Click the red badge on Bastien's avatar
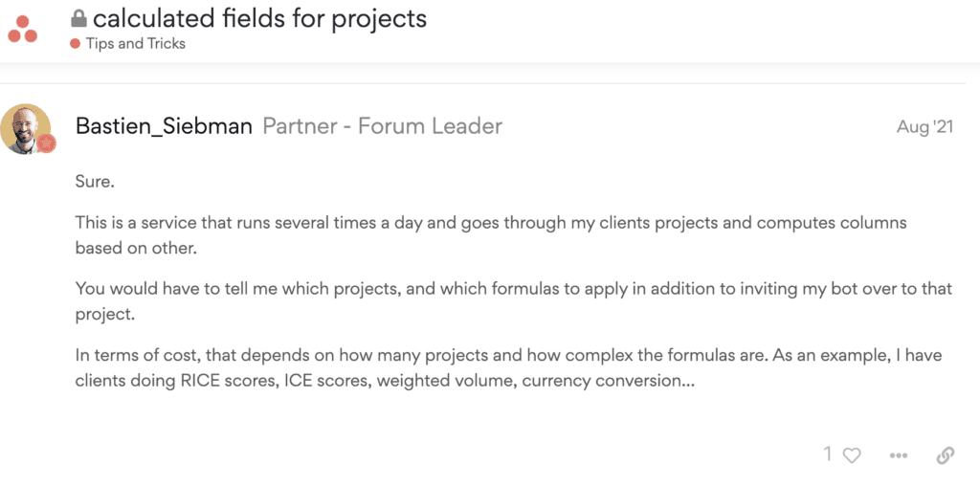This screenshot has width=980, height=486. (x=46, y=144)
